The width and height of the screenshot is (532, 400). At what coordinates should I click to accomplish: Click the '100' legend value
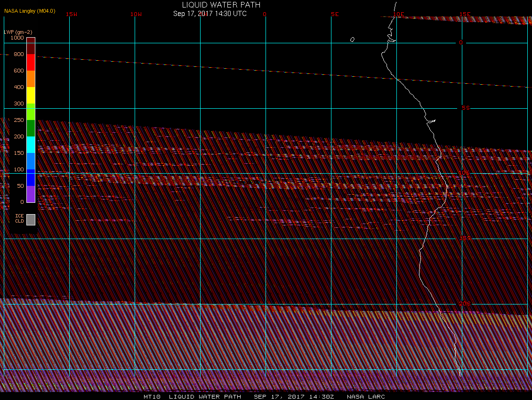[x=19, y=169]
